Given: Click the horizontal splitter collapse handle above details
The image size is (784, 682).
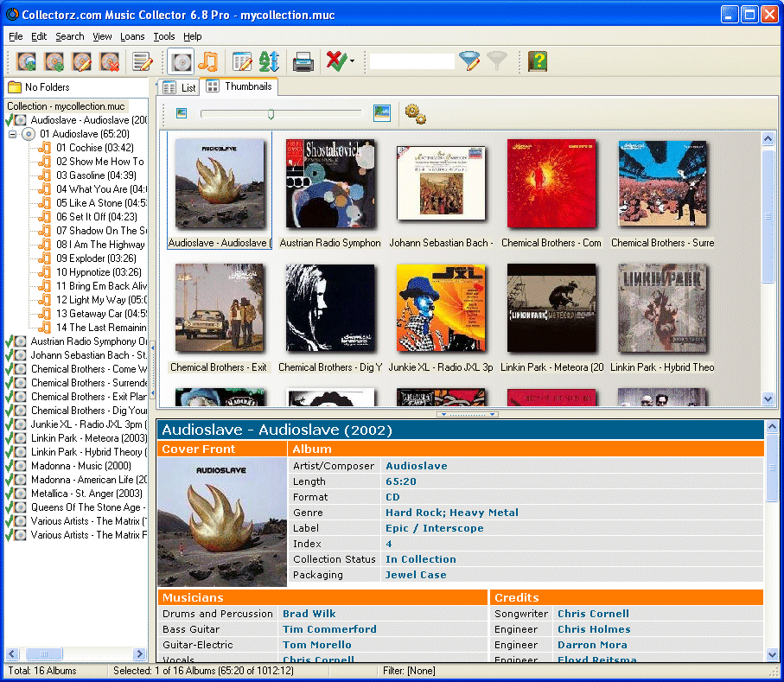Looking at the screenshot, I should (468, 415).
